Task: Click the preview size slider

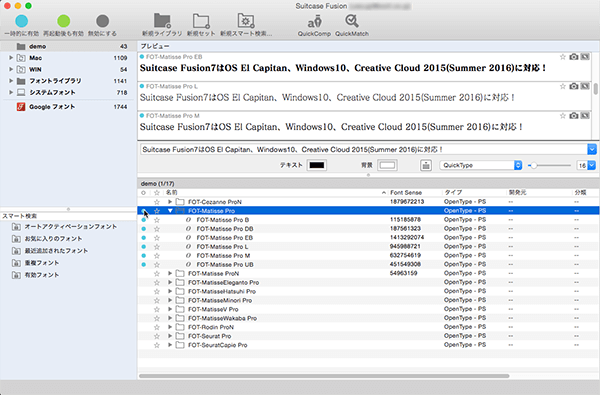Action: pyautogui.click(x=550, y=165)
